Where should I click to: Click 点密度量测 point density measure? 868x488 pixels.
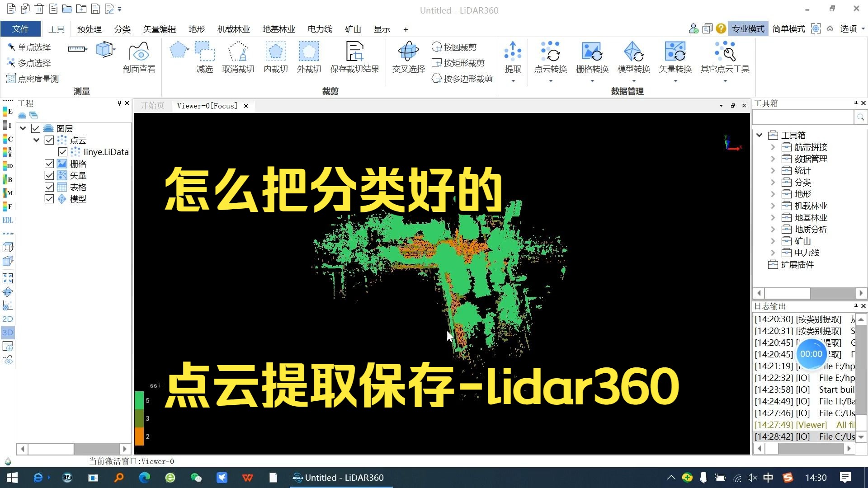pos(33,79)
